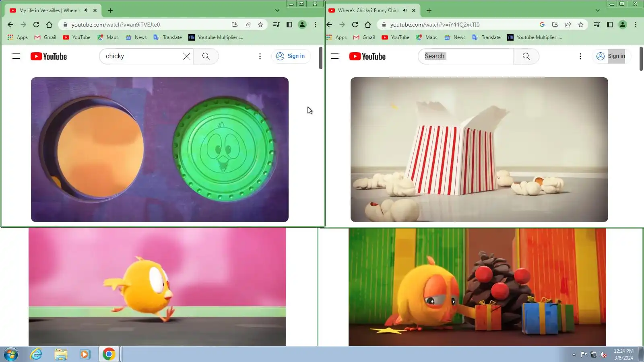The width and height of the screenshot is (644, 362).
Task: Go back in the My life in Versailles window
Action: click(10, 25)
